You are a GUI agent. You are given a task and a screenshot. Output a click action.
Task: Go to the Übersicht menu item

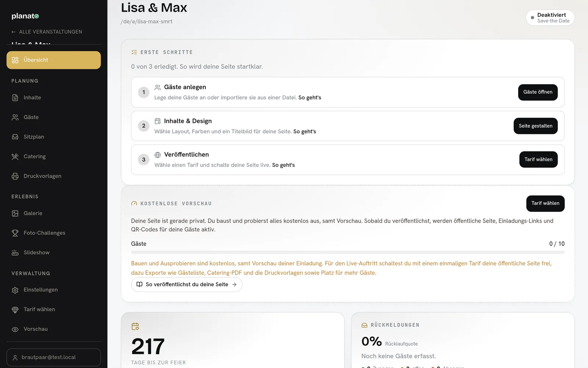click(54, 60)
